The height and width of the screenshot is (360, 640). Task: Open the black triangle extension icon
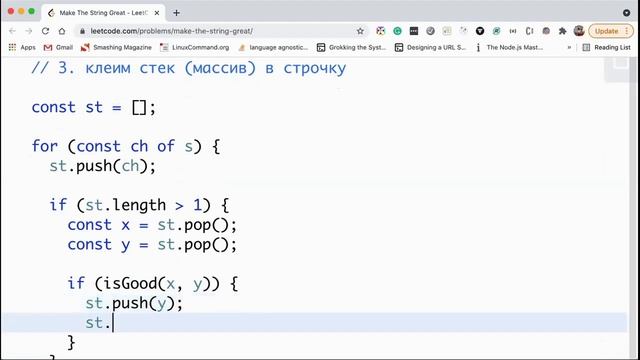pyautogui.click(x=480, y=31)
